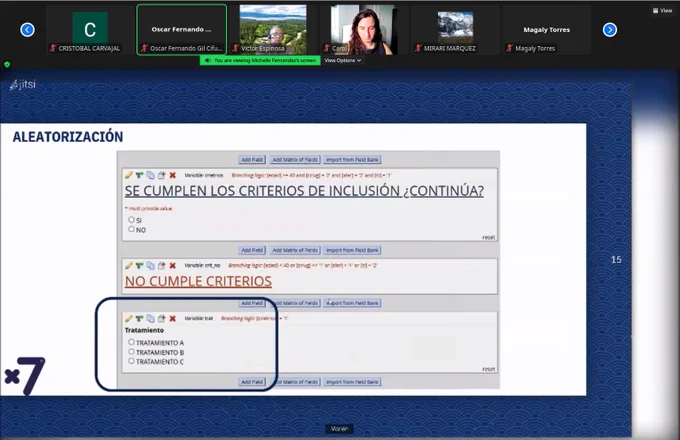This screenshot has height=440, width=680.
Task: Edit the Tratamiento field with pencil icon
Action: coord(129,319)
